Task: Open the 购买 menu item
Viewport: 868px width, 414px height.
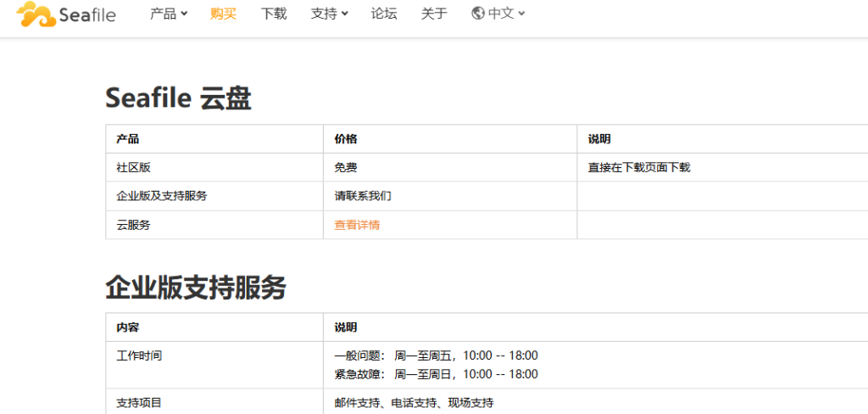Action: click(x=224, y=14)
